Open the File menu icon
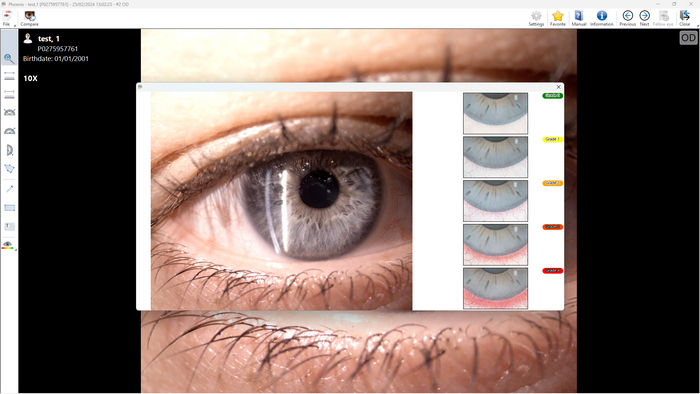 [7, 18]
